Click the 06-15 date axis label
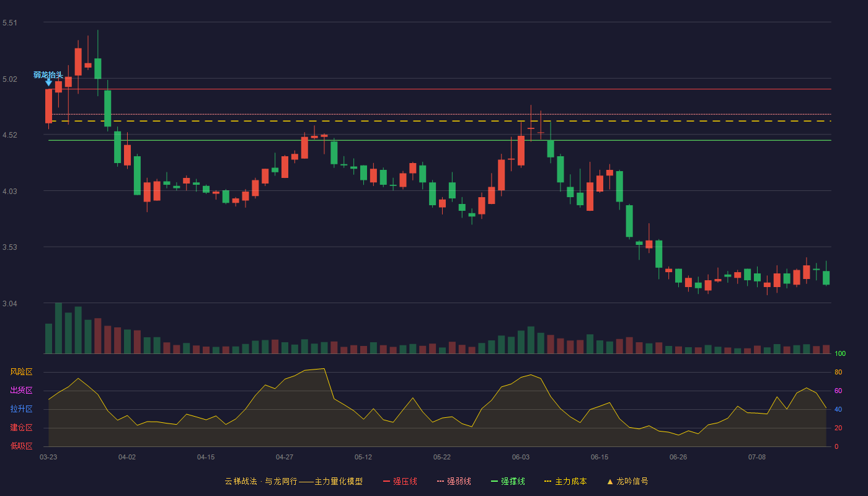 click(x=600, y=457)
